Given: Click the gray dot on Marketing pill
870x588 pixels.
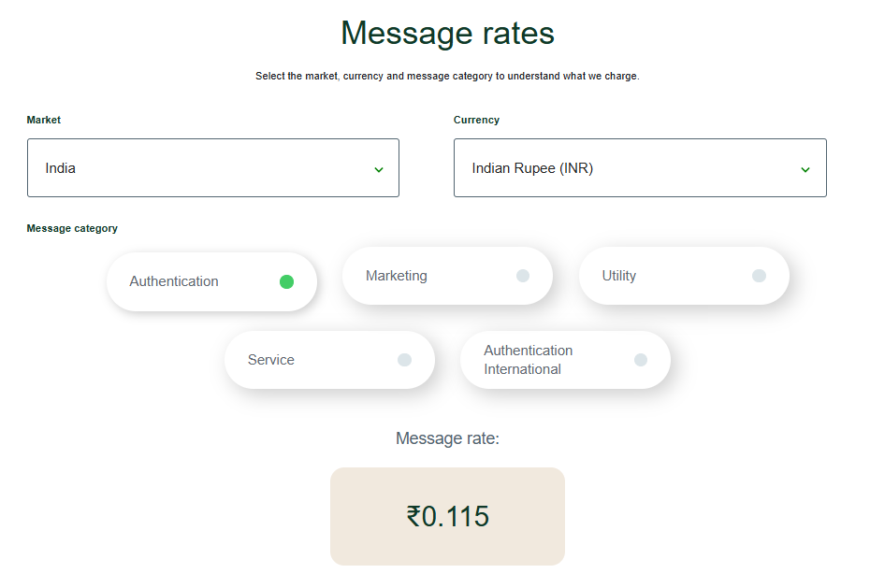Looking at the screenshot, I should click(522, 275).
